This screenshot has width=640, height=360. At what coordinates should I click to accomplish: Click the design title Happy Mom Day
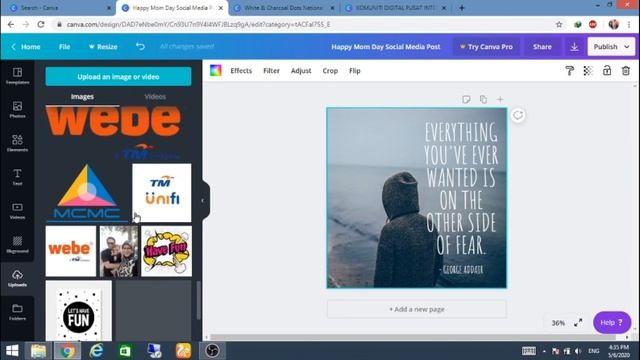[386, 47]
